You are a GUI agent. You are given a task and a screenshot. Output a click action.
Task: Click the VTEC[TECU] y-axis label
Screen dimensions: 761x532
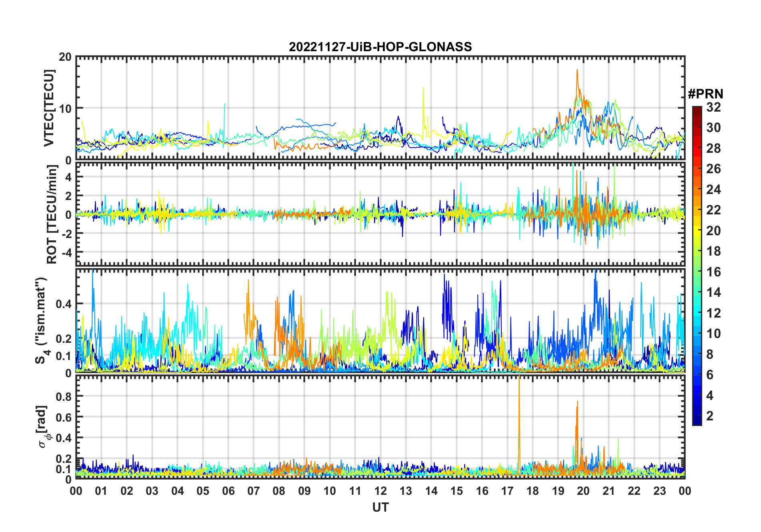49,108
